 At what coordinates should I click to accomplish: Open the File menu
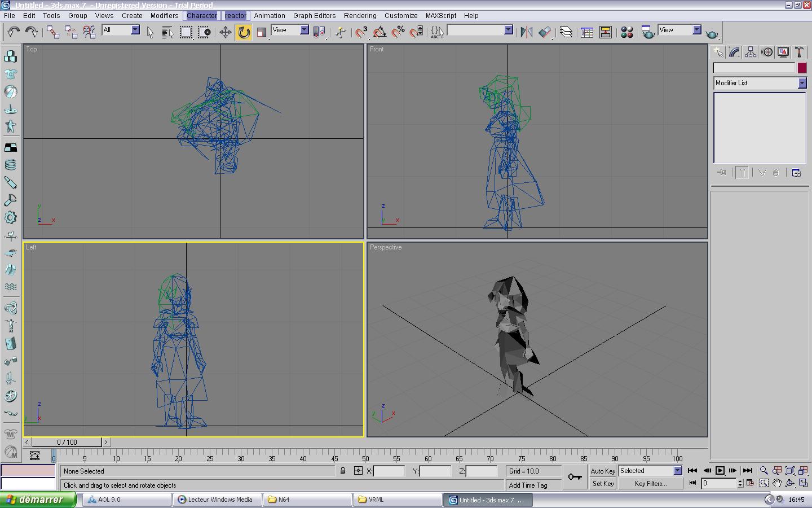(x=10, y=16)
